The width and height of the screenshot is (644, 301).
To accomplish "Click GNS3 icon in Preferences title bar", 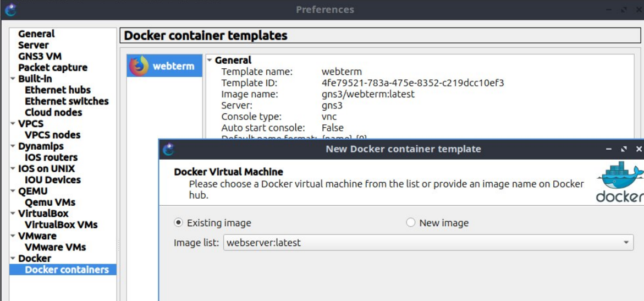I will coord(10,9).
